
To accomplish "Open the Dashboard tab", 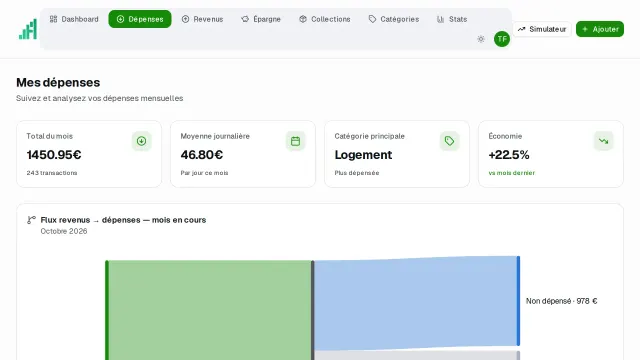I will (x=74, y=19).
